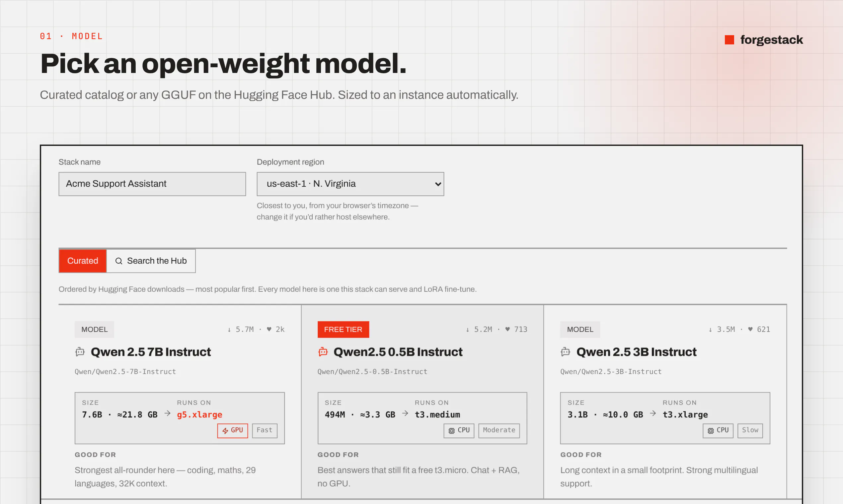The height and width of the screenshot is (504, 843).
Task: Click the forgestack red square logo
Action: click(729, 40)
